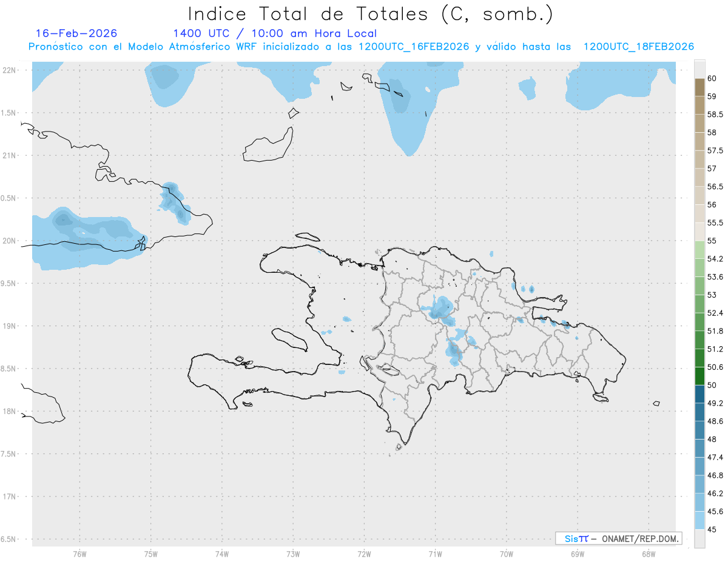Click the '17N' latitude label
Image resolution: width=728 pixels, height=562 pixels.
9,497
